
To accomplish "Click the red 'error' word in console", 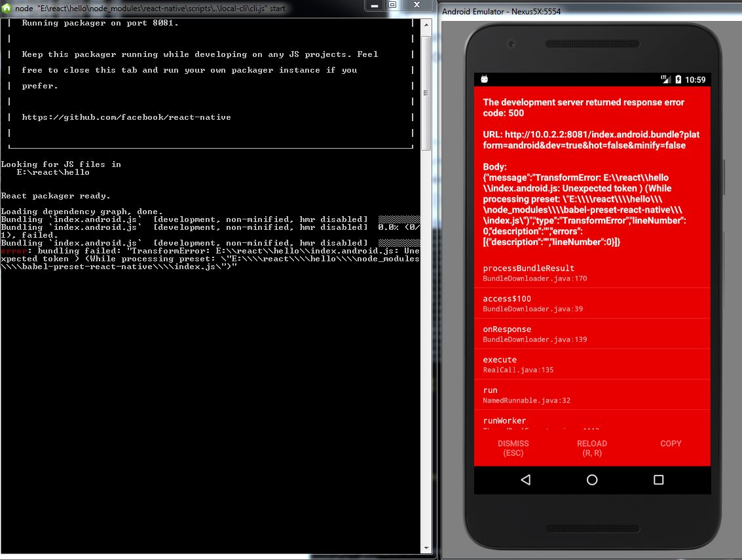I will [x=14, y=251].
